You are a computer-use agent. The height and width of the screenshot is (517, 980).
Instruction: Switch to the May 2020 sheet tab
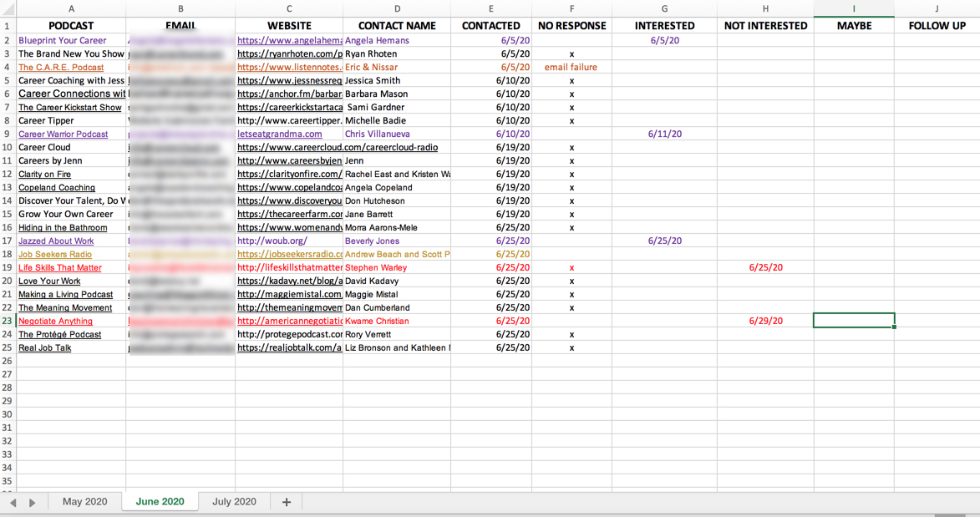pyautogui.click(x=85, y=501)
